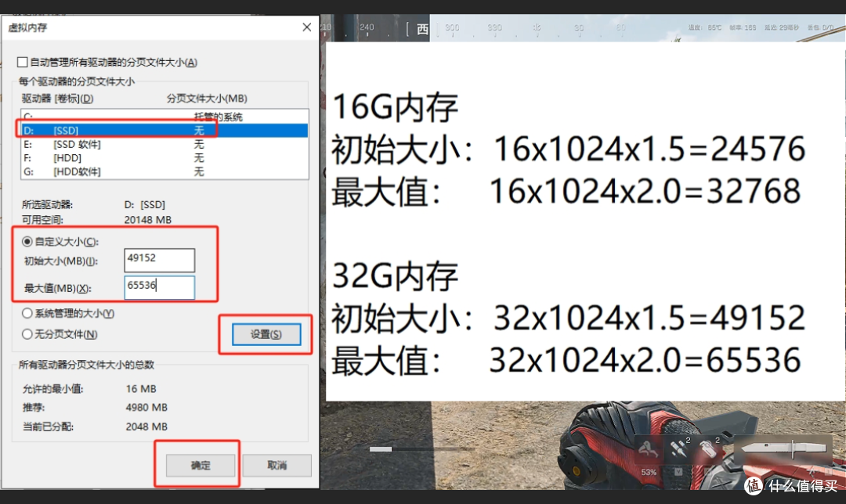The image size is (846, 504).
Task: Click the 分页文件大小(MB) column header
Action: click(207, 99)
